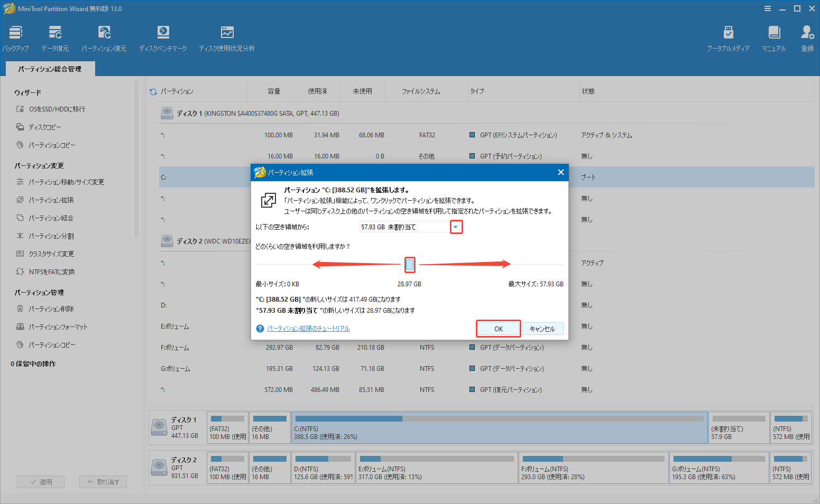This screenshot has height=504, width=820.
Task: Switch to the パーティション総合管理 tab
Action: [50, 68]
